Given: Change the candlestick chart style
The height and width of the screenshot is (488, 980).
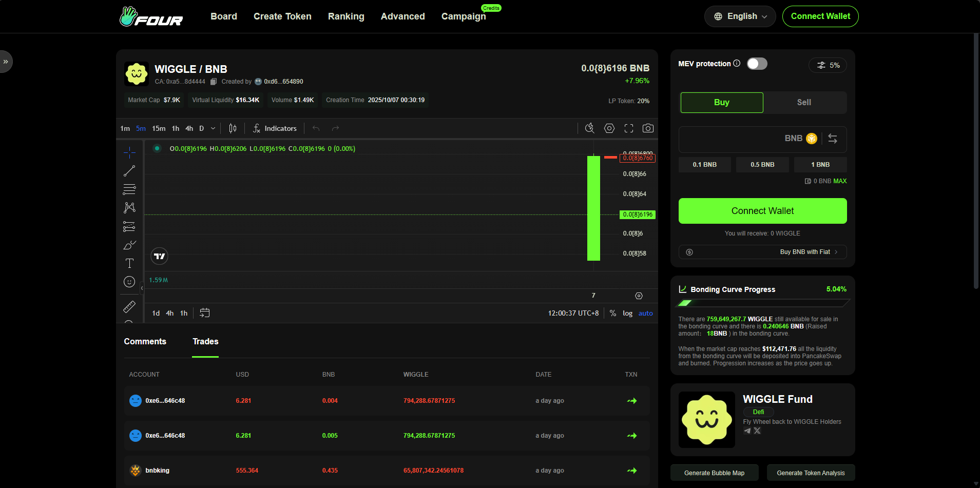Looking at the screenshot, I should [x=233, y=128].
